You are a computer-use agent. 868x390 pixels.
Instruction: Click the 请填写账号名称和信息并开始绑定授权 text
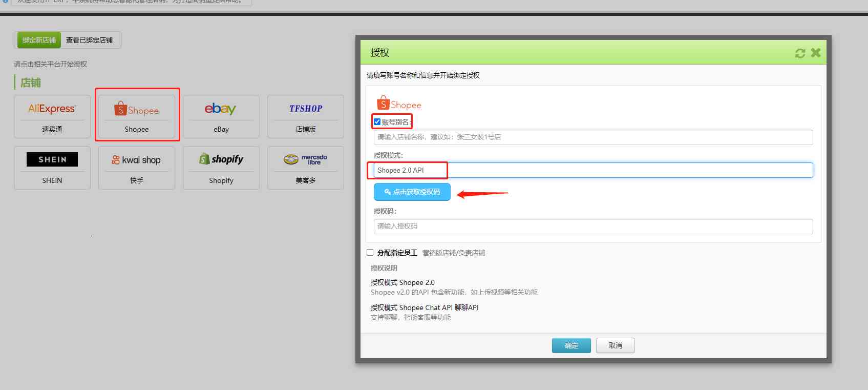point(423,75)
